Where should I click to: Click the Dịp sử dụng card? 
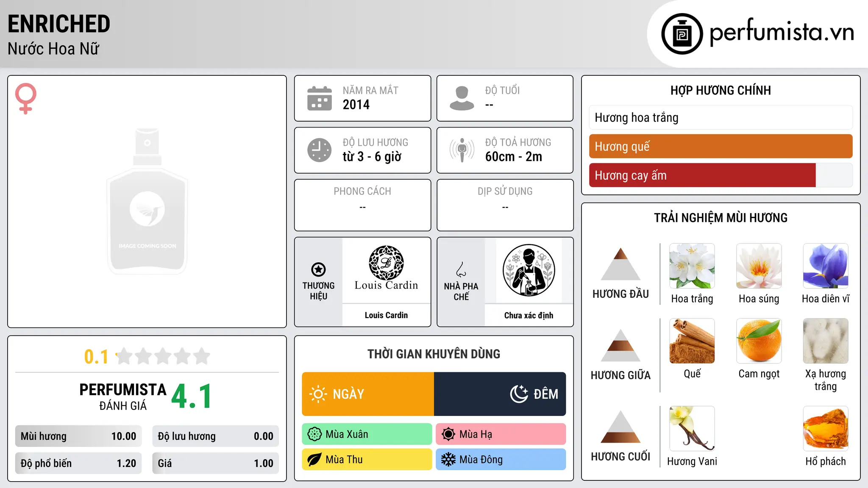(505, 205)
